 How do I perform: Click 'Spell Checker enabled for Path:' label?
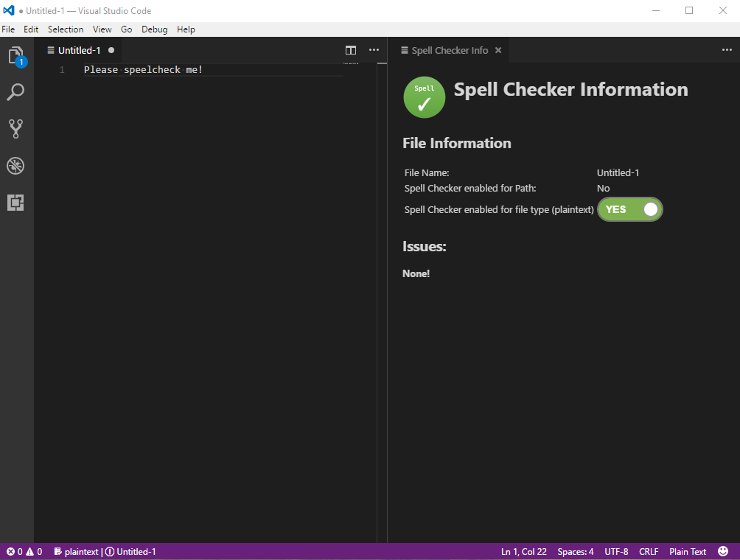470,188
